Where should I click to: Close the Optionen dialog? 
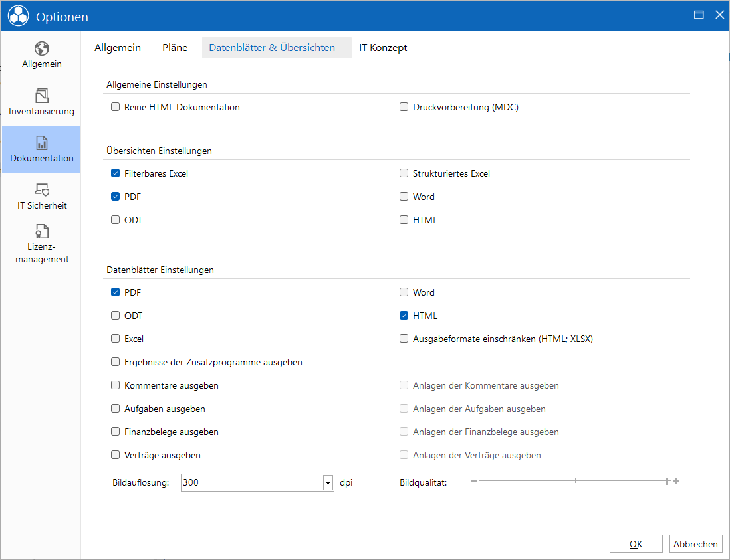pyautogui.click(x=720, y=15)
